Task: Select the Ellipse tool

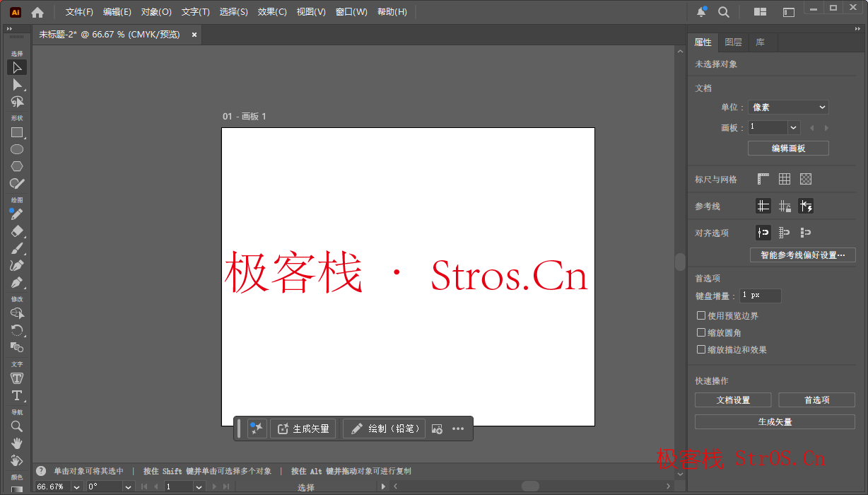Action: click(17, 149)
